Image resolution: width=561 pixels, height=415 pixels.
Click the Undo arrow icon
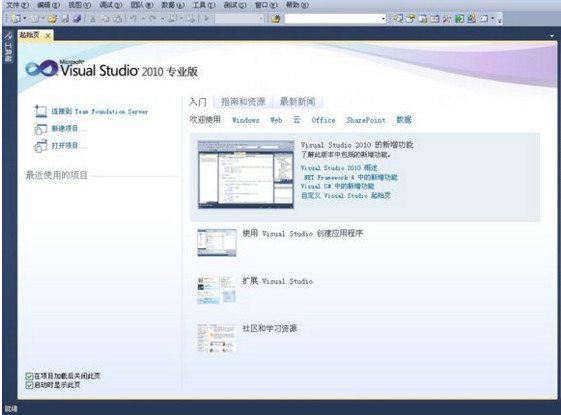(133, 18)
